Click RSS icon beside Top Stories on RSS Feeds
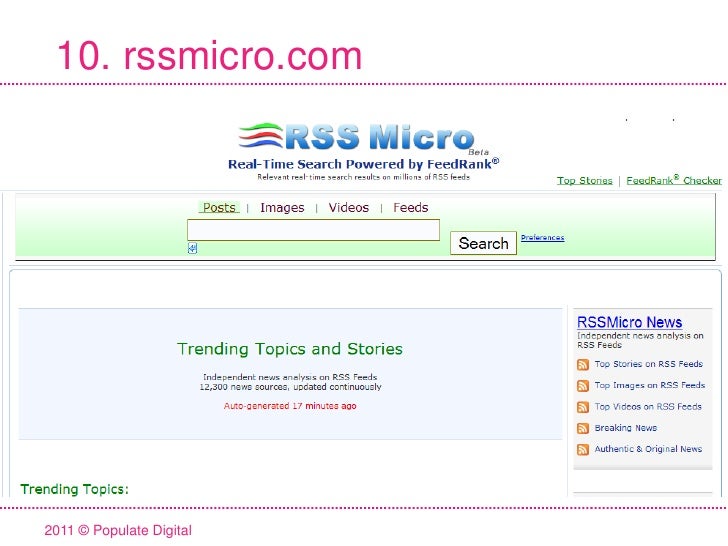 click(x=583, y=364)
